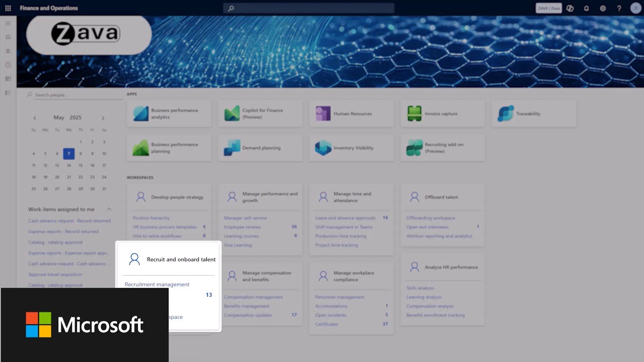Open the Copilot icon in header
644x362 pixels.
[x=570, y=9]
